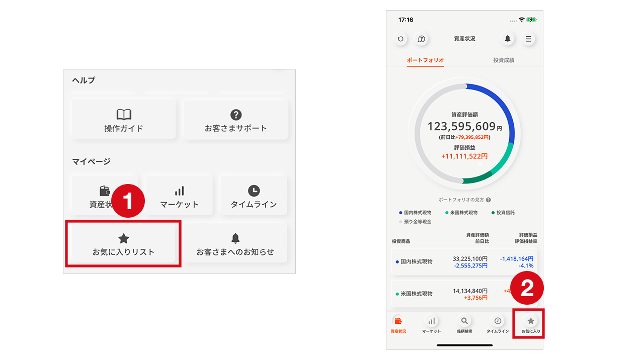This screenshot has height=362, width=644.
Task: Select 国内株式現物 row in holdings list
Action: 464,261
